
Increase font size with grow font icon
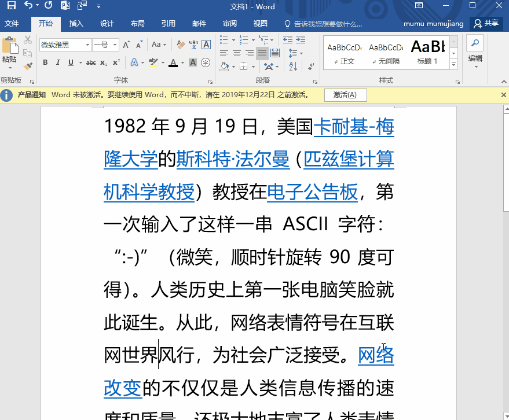click(126, 45)
